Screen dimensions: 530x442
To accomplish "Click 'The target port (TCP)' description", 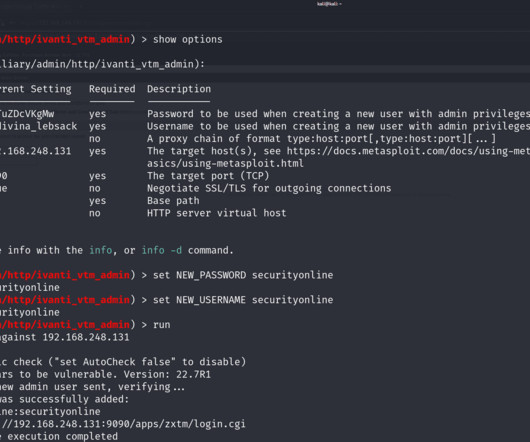I will [208, 176].
